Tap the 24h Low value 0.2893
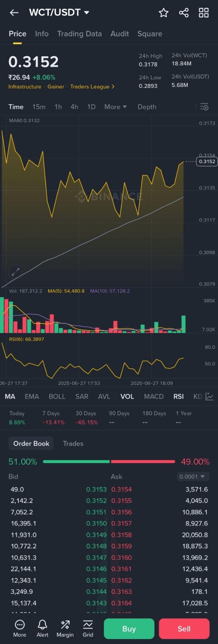Image resolution: width=218 pixels, height=644 pixels. pos(148,86)
